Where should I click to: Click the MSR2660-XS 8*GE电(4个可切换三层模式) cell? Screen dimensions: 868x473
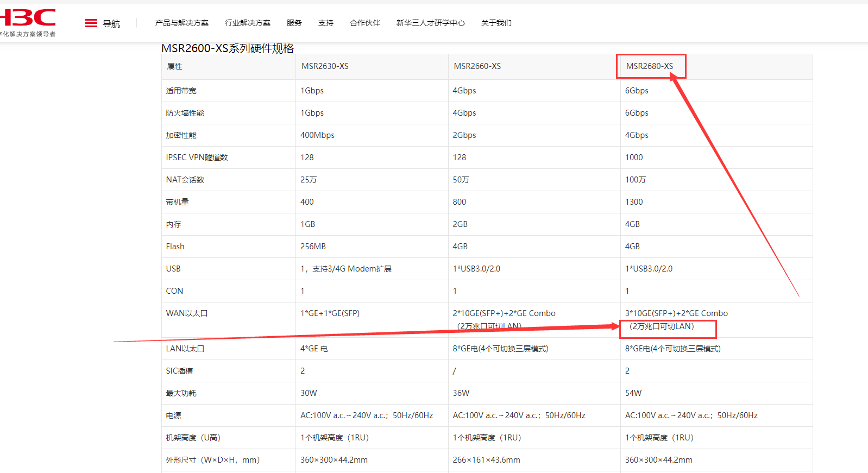[500, 349]
